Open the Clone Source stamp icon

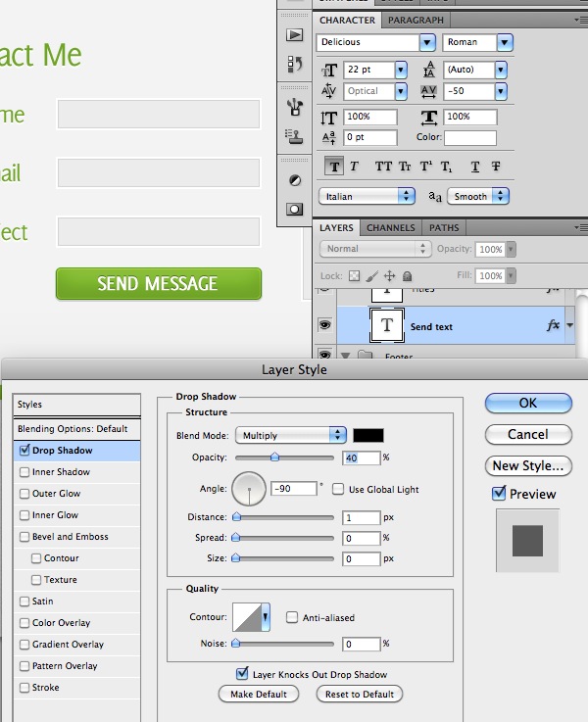[x=294, y=137]
